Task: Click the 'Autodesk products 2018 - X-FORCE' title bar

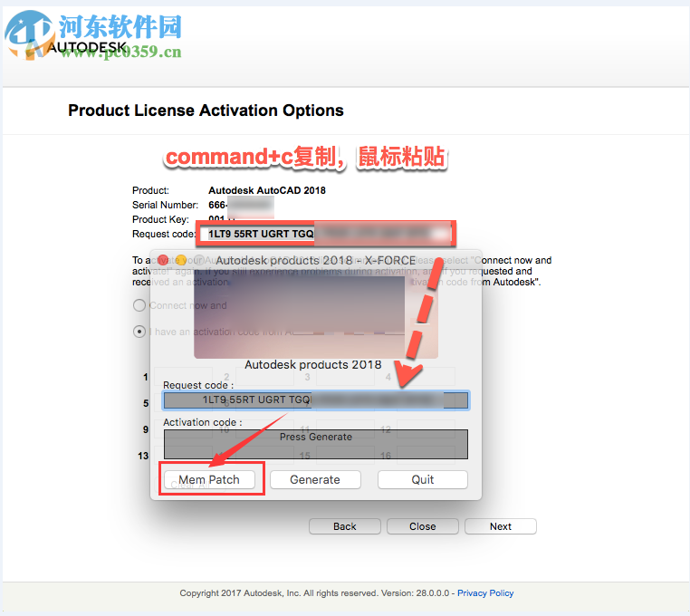Action: click(x=316, y=260)
